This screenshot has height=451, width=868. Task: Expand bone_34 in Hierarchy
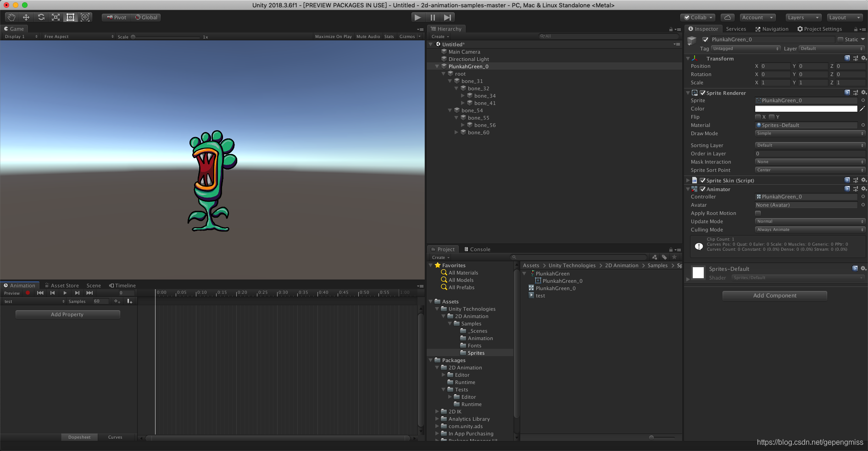[463, 96]
